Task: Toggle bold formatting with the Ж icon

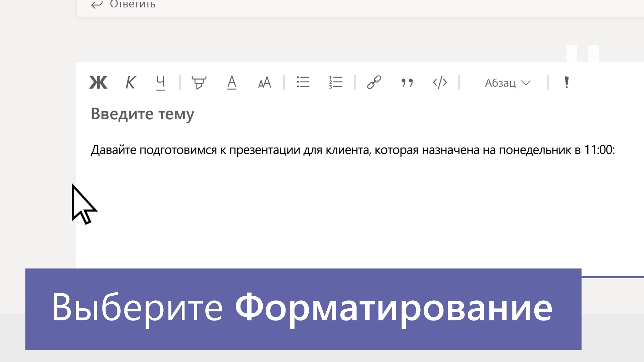Action: click(98, 82)
